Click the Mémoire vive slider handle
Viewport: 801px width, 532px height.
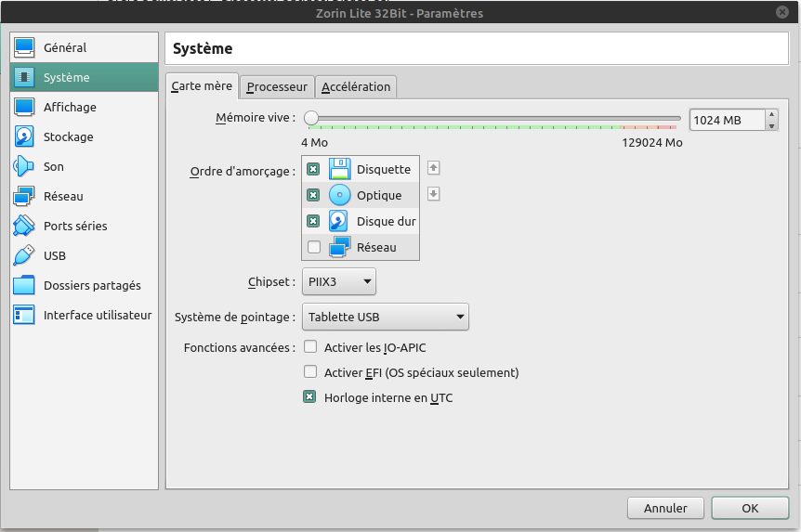click(x=311, y=118)
